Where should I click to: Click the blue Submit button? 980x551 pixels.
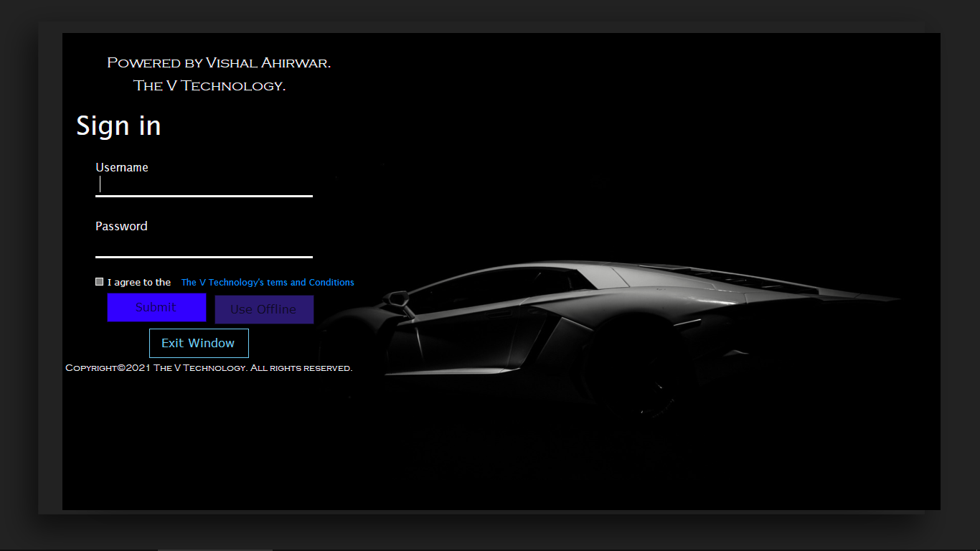[156, 307]
